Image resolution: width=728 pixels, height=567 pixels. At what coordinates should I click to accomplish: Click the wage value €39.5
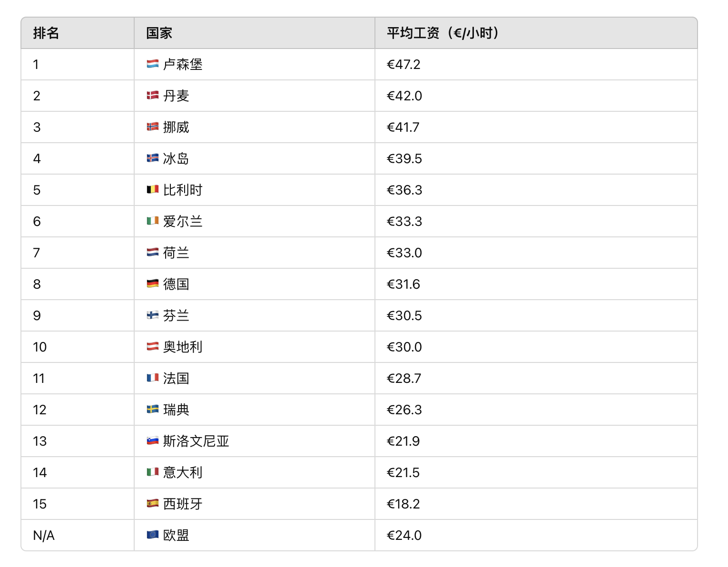tap(404, 158)
